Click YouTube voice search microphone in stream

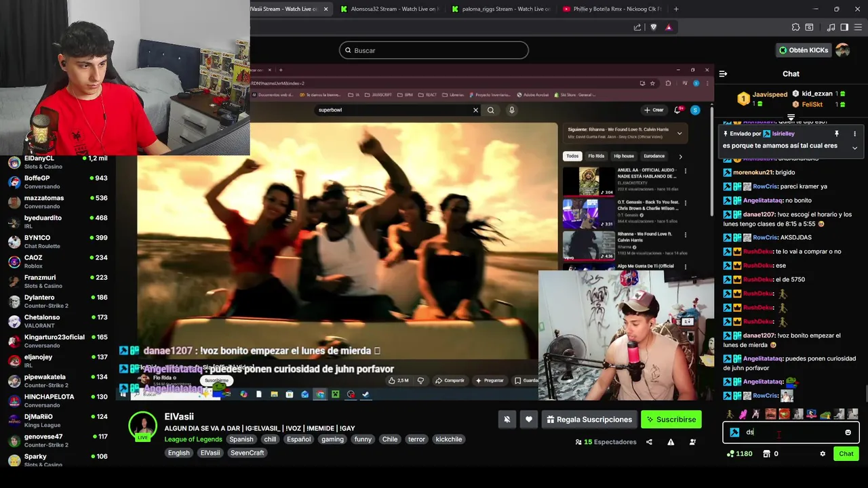[512, 110]
